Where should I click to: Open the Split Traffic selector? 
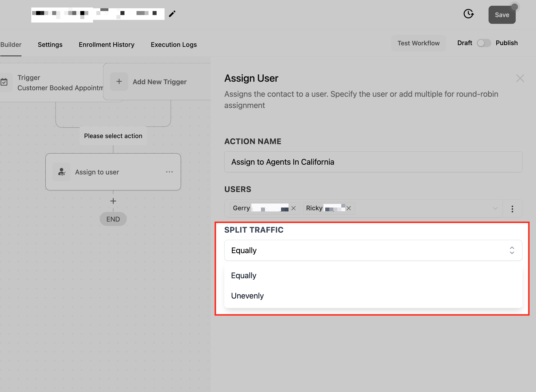tap(373, 250)
